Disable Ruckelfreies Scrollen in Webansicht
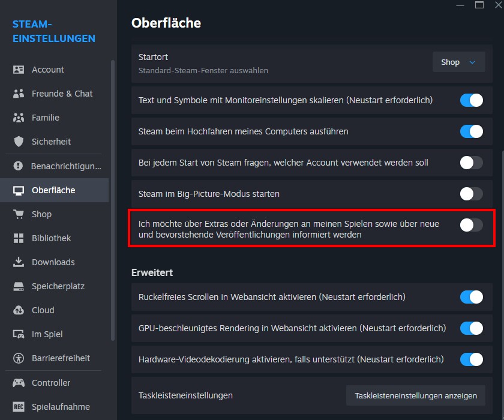The height and width of the screenshot is (420, 504). (471, 297)
